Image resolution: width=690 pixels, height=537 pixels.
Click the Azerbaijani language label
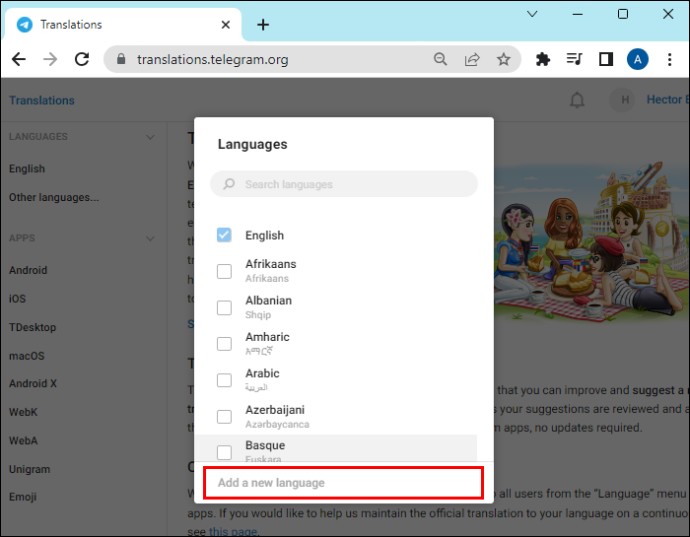[275, 410]
